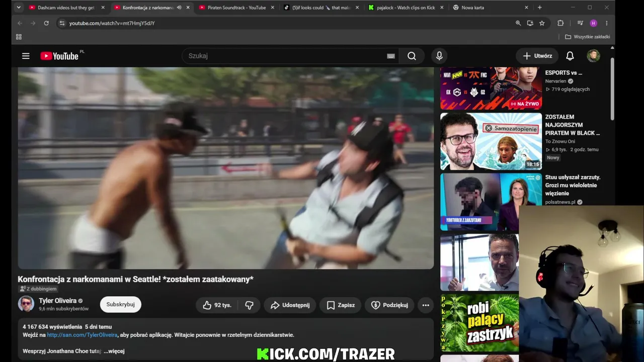Click the Z dubbingiem badge
The height and width of the screenshot is (362, 644).
pos(38,289)
